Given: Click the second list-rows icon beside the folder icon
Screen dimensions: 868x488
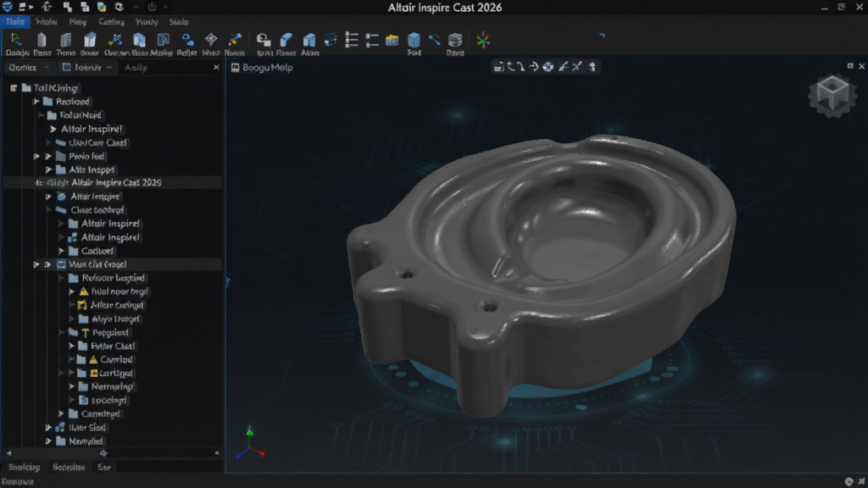Looking at the screenshot, I should click(372, 40).
